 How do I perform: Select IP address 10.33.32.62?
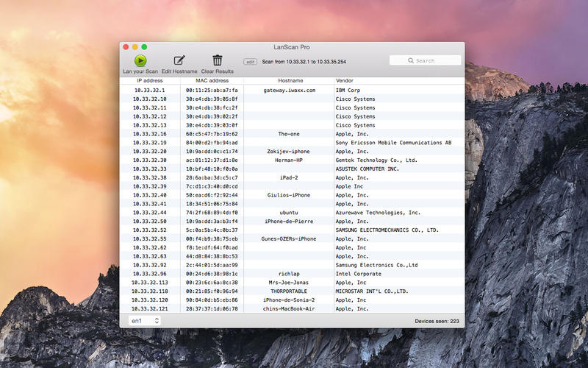(150, 247)
